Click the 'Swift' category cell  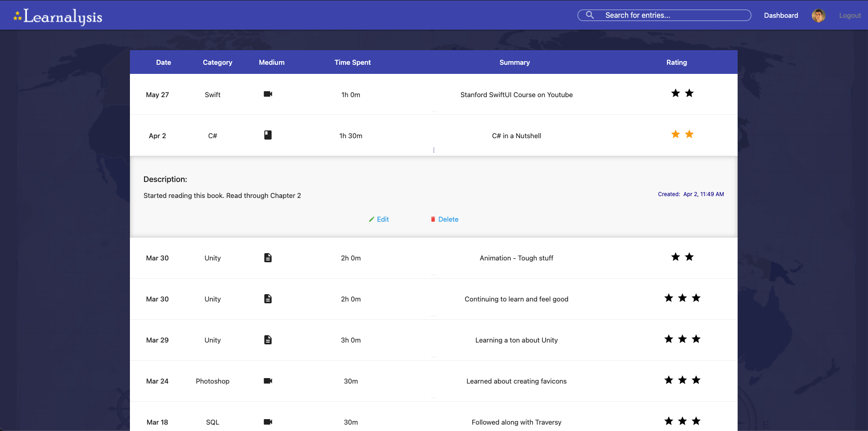pos(212,95)
